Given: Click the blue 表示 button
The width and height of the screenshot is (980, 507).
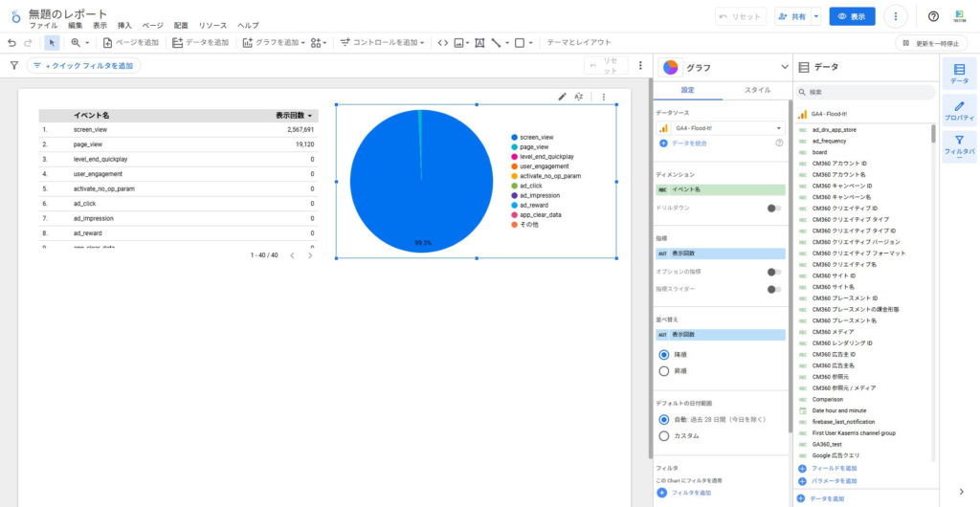Looking at the screenshot, I should pyautogui.click(x=851, y=16).
